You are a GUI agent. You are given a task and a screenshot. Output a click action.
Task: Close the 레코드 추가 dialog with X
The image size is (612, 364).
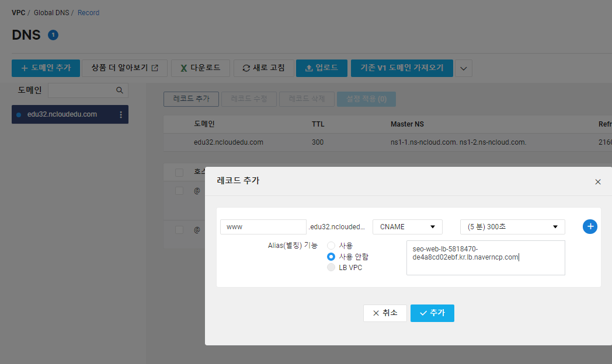click(597, 182)
